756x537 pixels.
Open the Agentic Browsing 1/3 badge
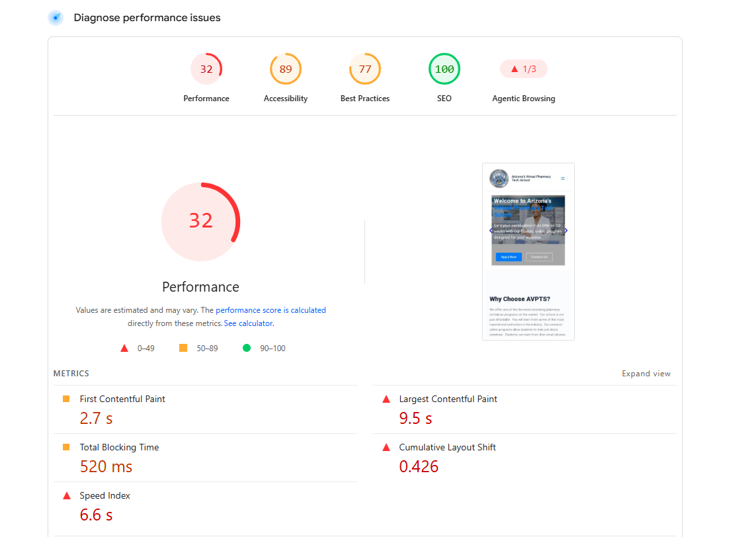[524, 69]
